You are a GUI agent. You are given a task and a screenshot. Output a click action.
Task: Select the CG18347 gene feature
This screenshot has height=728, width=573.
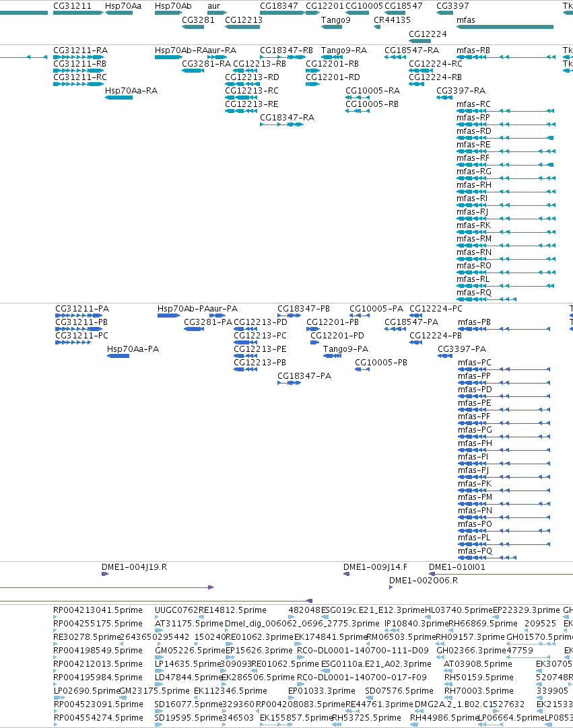pyautogui.click(x=282, y=13)
